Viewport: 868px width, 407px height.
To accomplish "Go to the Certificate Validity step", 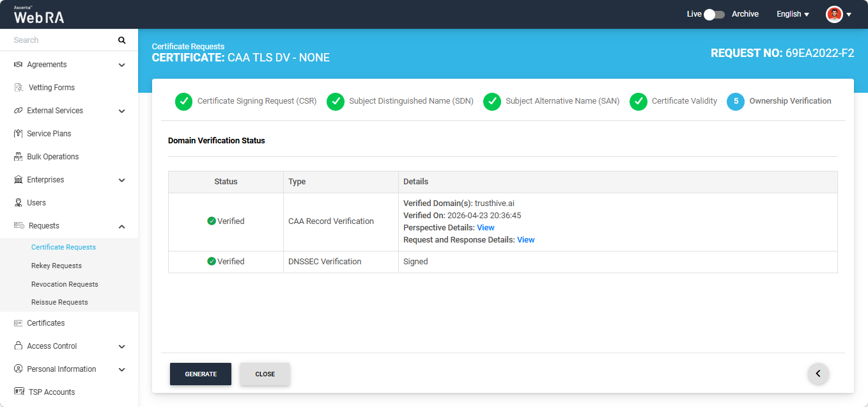I will (x=685, y=101).
